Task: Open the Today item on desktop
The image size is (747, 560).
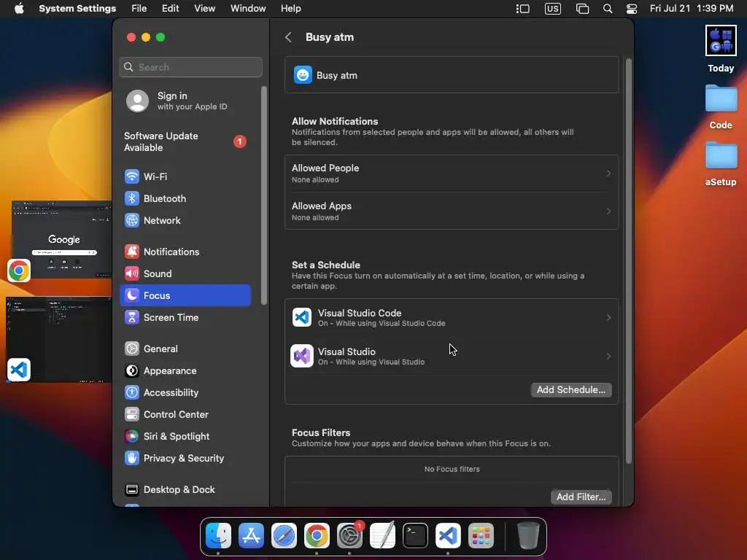Action: 720,49
